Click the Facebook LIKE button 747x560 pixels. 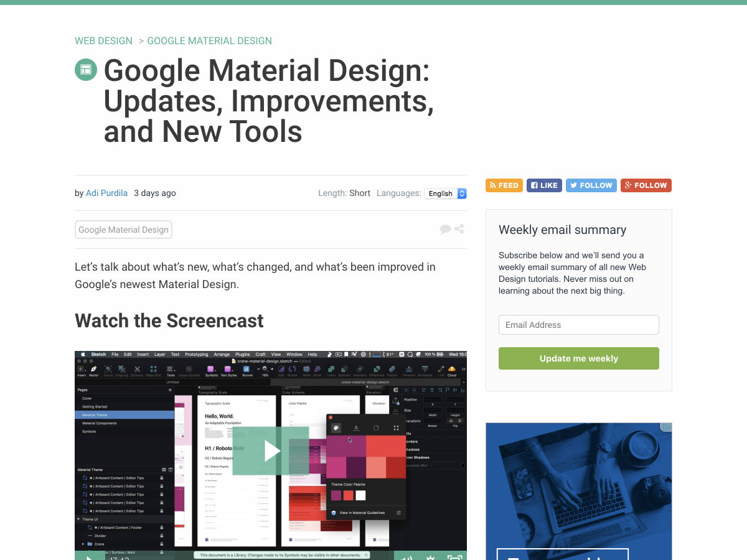tap(545, 185)
